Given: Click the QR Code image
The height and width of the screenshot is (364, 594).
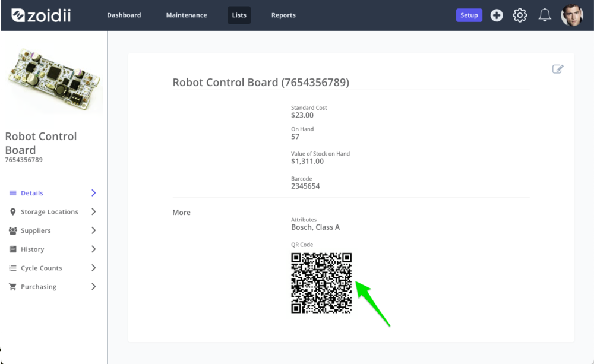Looking at the screenshot, I should 321,283.
